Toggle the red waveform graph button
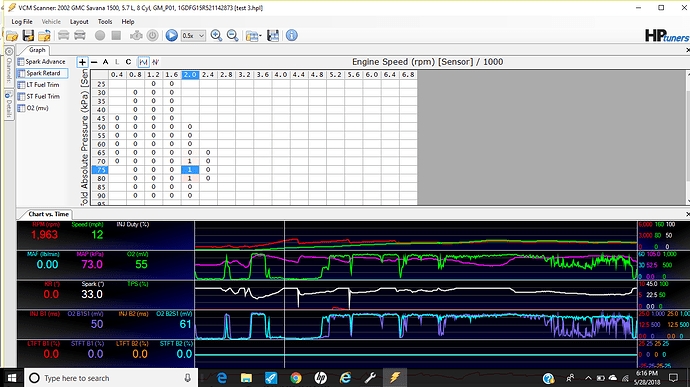This screenshot has height=387, width=690. [x=155, y=62]
